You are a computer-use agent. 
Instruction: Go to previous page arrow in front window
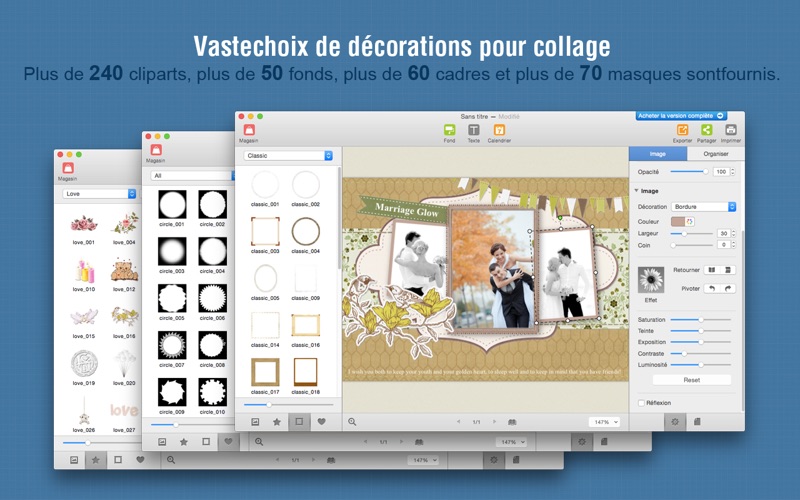[x=458, y=422]
